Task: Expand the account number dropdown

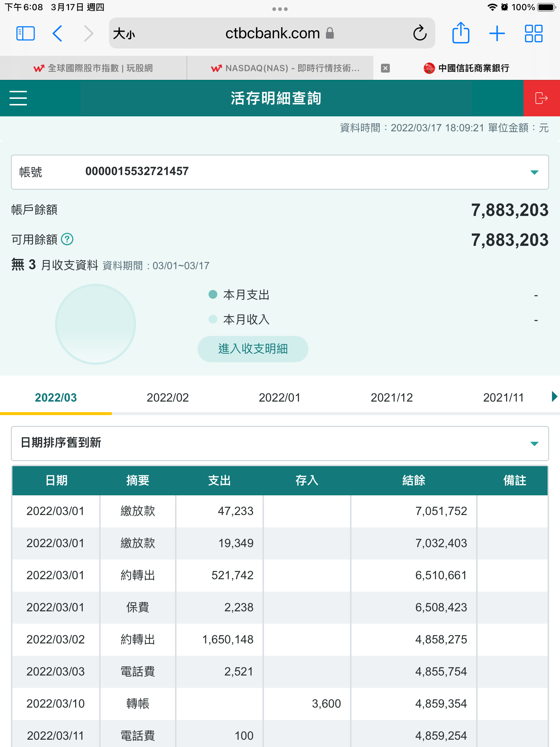Action: tap(534, 172)
